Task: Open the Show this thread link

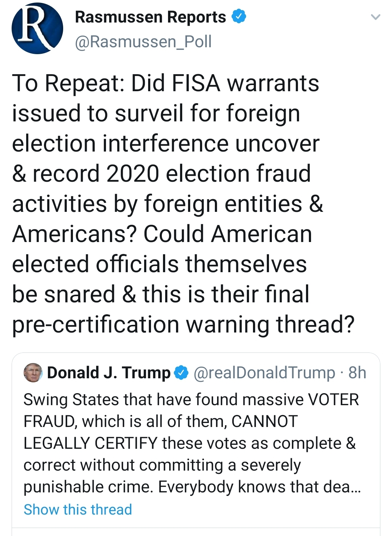Action: 78,509
